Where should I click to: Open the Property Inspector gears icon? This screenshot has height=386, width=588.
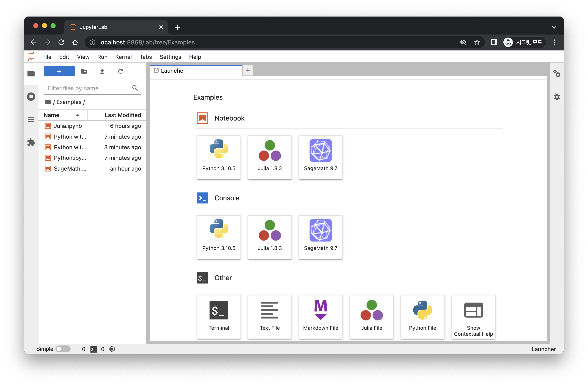tap(557, 74)
